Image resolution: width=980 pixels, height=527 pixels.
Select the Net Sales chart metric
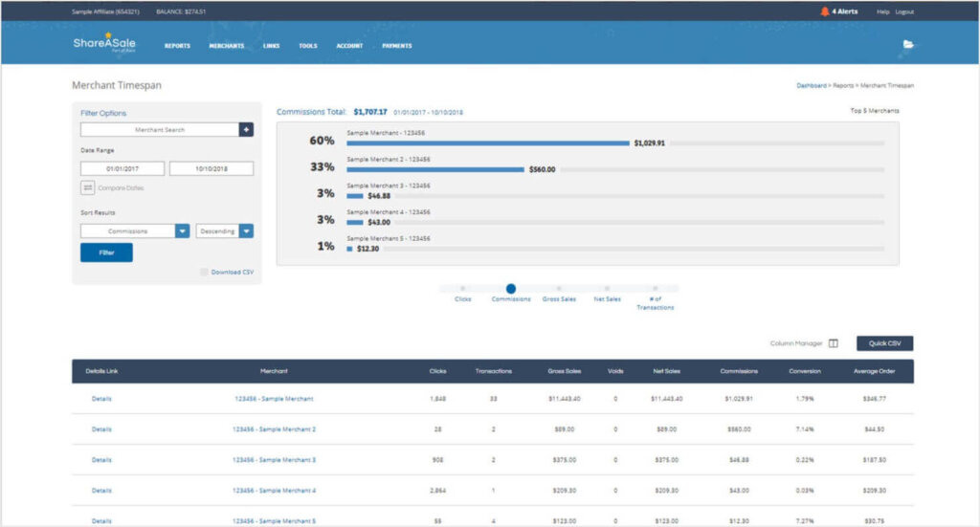607,289
